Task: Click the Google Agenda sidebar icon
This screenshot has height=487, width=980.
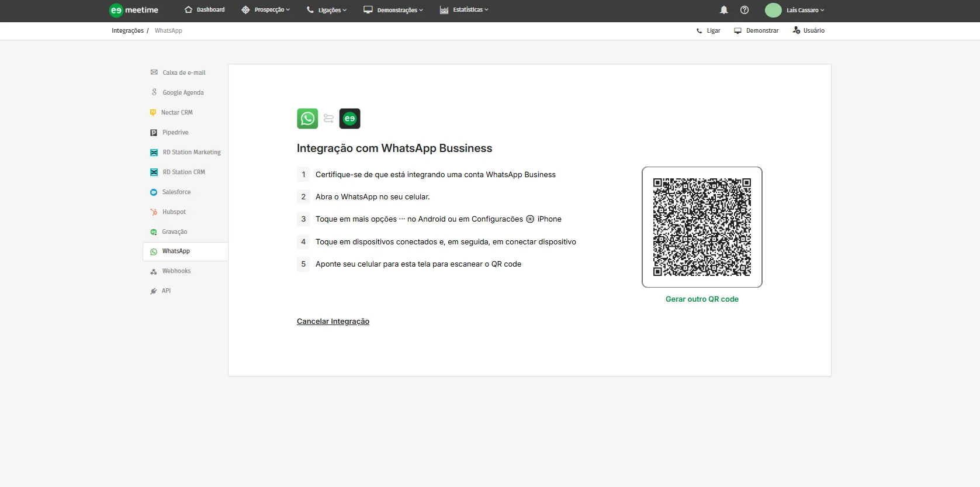Action: tap(154, 92)
